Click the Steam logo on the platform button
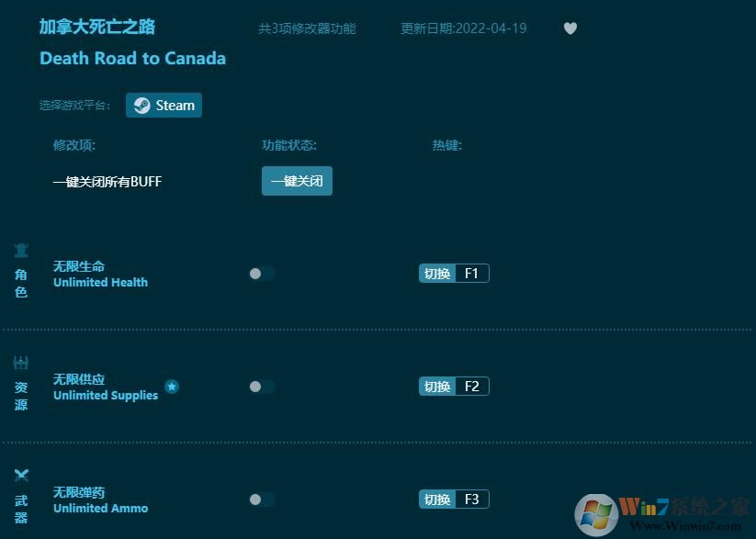Screen dimensions: 756x539 (x=141, y=105)
